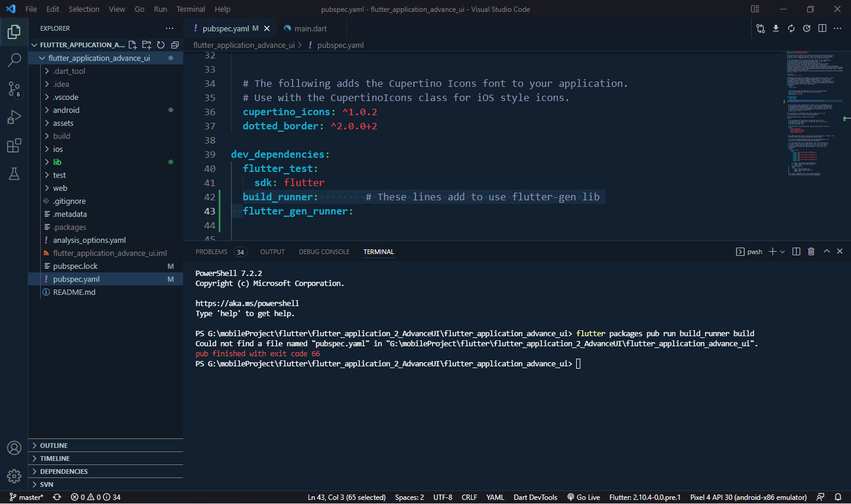Open the Selection menu

pos(84,9)
